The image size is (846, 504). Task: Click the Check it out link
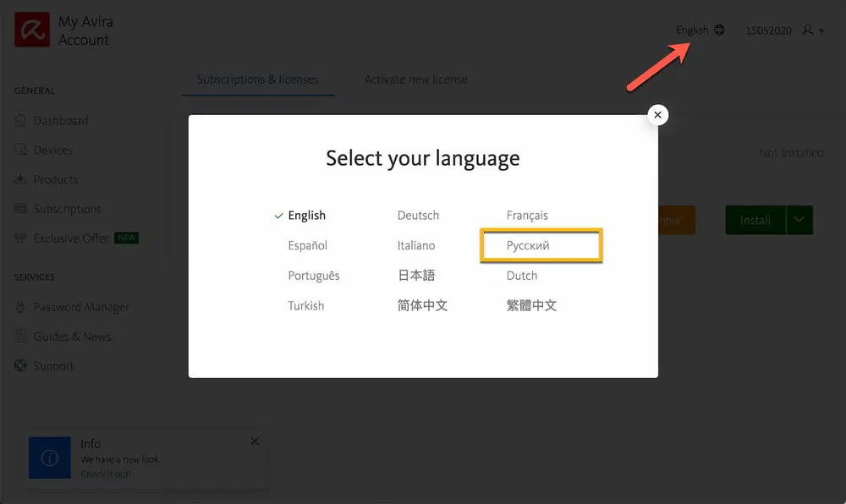point(106,474)
